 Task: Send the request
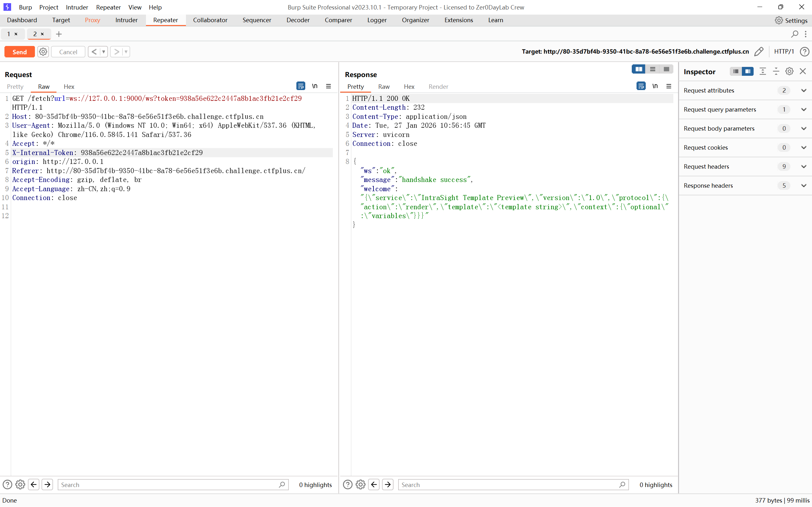pos(19,52)
